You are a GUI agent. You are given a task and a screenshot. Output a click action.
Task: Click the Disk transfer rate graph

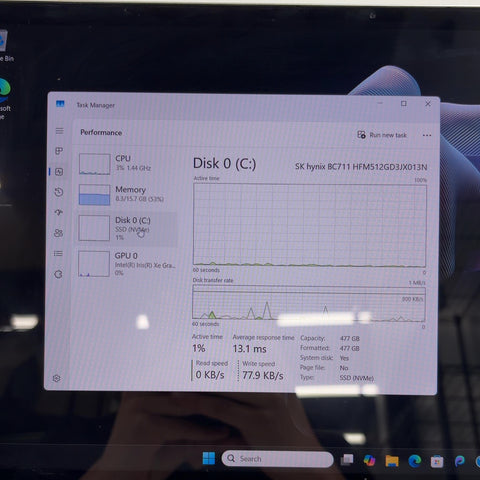point(309,304)
